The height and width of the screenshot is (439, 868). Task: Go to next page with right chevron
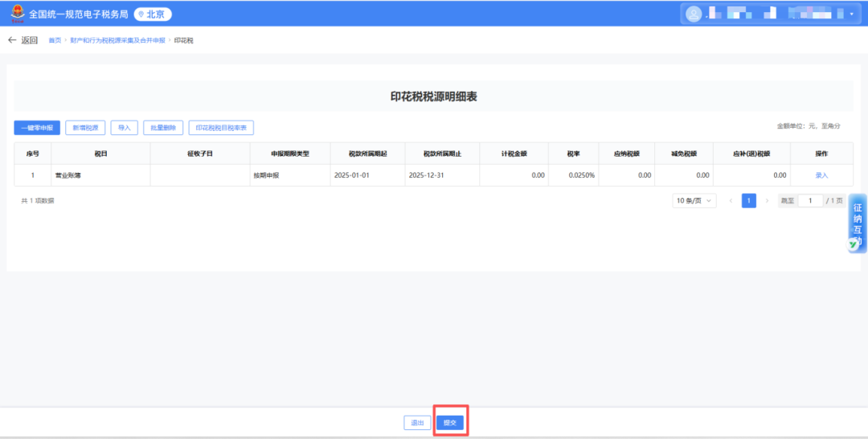pos(767,200)
